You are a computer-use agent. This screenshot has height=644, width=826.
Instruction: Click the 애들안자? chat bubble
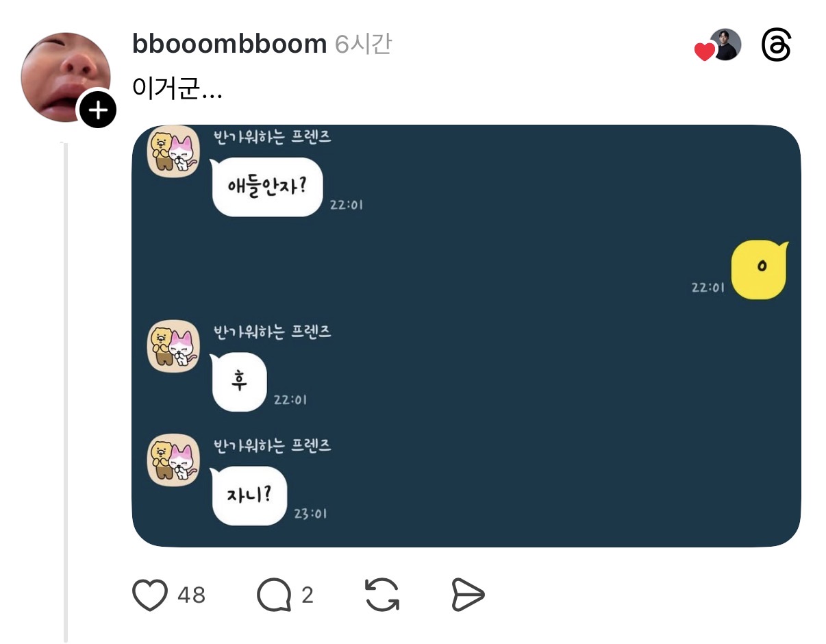tap(267, 187)
